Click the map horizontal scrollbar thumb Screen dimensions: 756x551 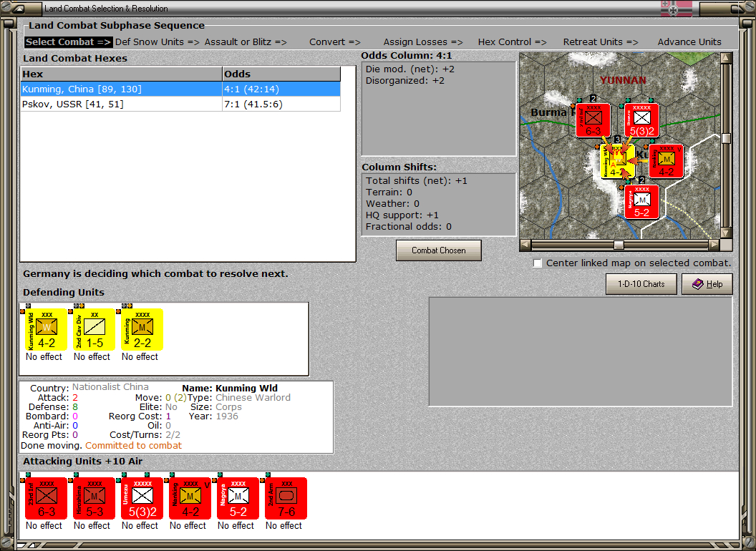(x=619, y=245)
